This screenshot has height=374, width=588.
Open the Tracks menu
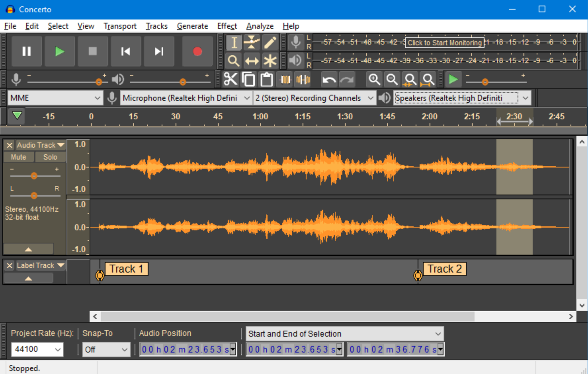[156, 26]
